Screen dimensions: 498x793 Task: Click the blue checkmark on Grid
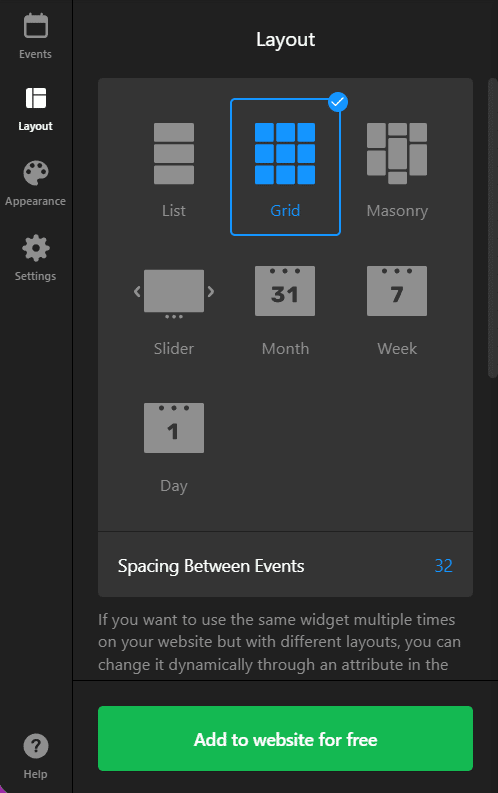(x=338, y=102)
